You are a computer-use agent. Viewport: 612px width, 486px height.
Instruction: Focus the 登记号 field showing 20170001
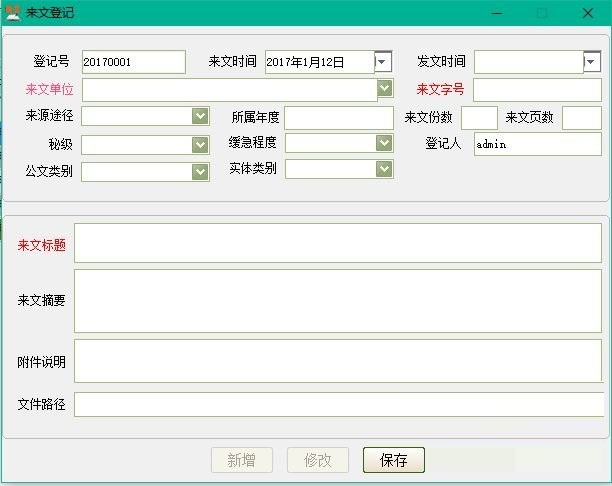click(133, 62)
